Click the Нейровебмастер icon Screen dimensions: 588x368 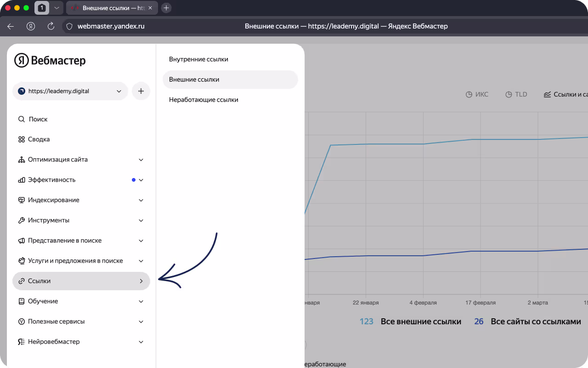point(21,342)
